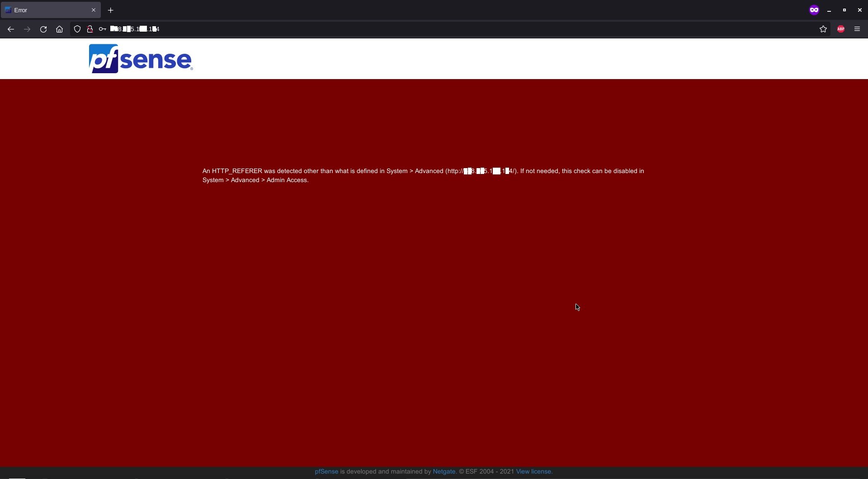Open the View license link
This screenshot has height=479, width=868.
534,472
